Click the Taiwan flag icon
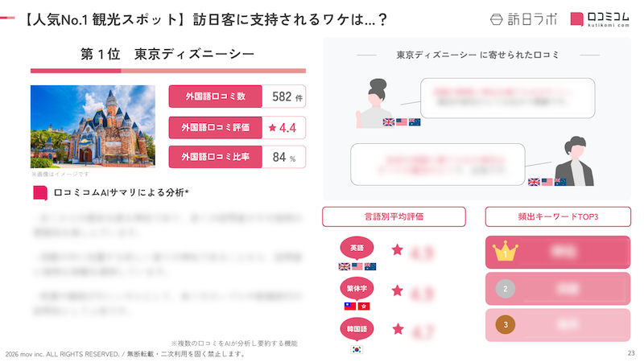Image resolution: width=644 pixels, height=362 pixels. 349,306
